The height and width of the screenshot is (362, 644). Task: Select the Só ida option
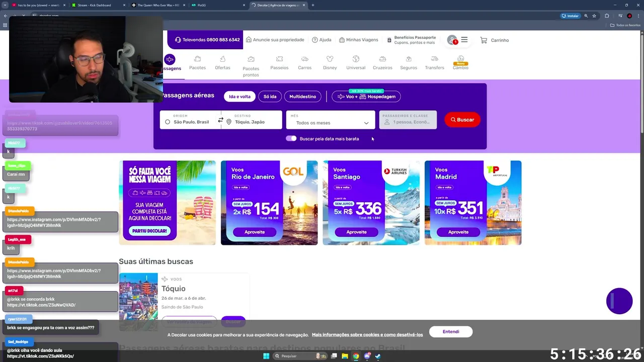(270, 97)
